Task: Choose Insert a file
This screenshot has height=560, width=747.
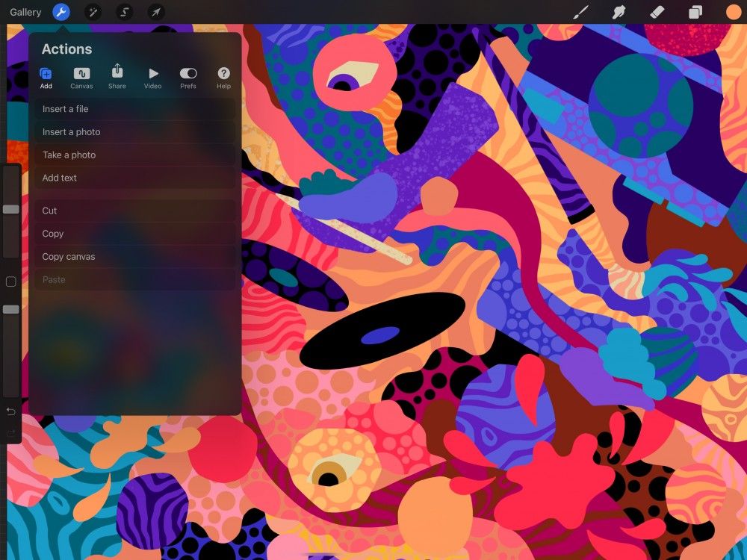Action: 134,108
